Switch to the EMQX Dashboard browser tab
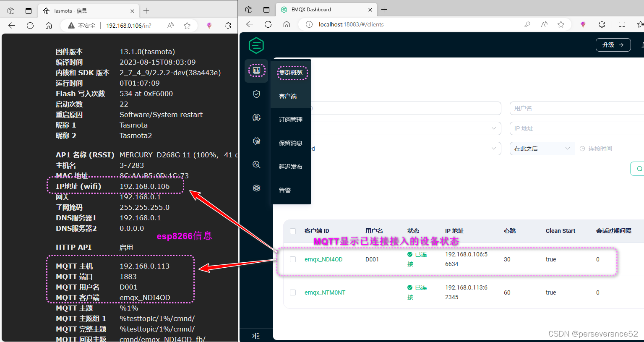Screen dimensions: 644x342 click(326, 10)
